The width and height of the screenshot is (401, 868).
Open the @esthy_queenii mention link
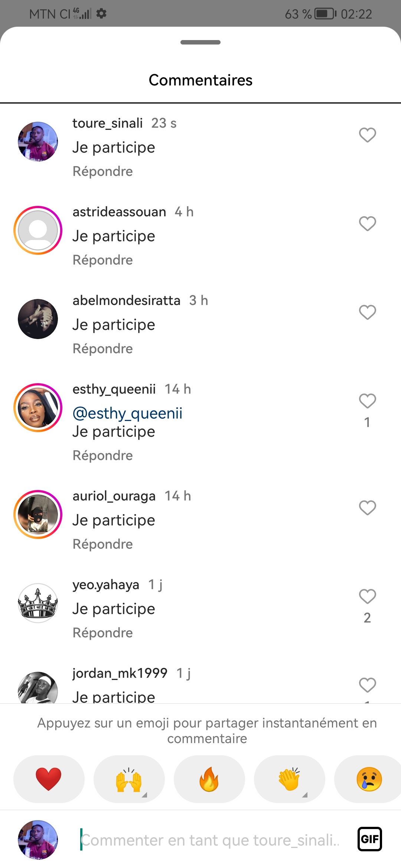127,413
